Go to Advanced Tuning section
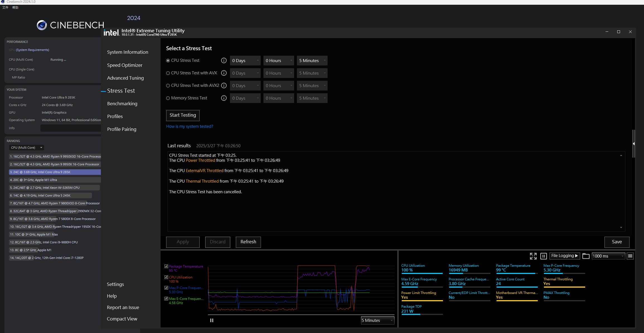Image resolution: width=644 pixels, height=333 pixels. point(125,78)
